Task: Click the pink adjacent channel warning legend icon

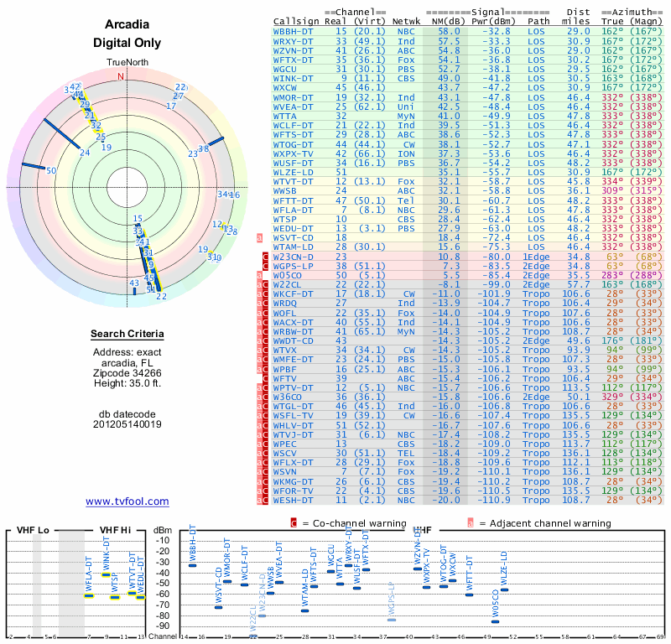Action: [x=471, y=523]
